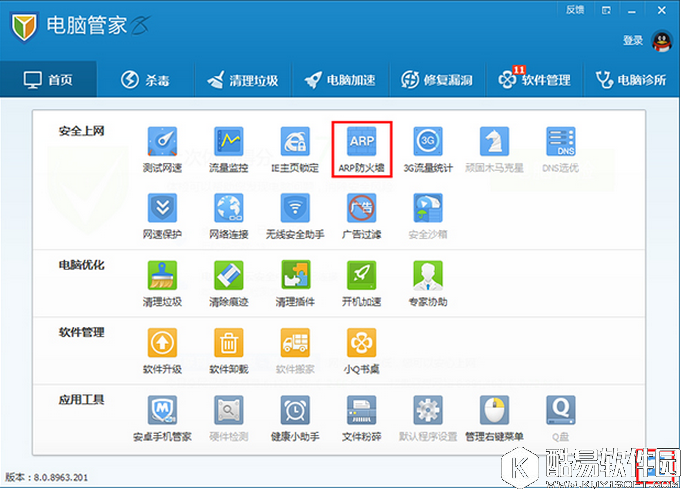Image resolution: width=681 pixels, height=489 pixels.
Task: Click the 登录 login link
Action: pyautogui.click(x=633, y=40)
